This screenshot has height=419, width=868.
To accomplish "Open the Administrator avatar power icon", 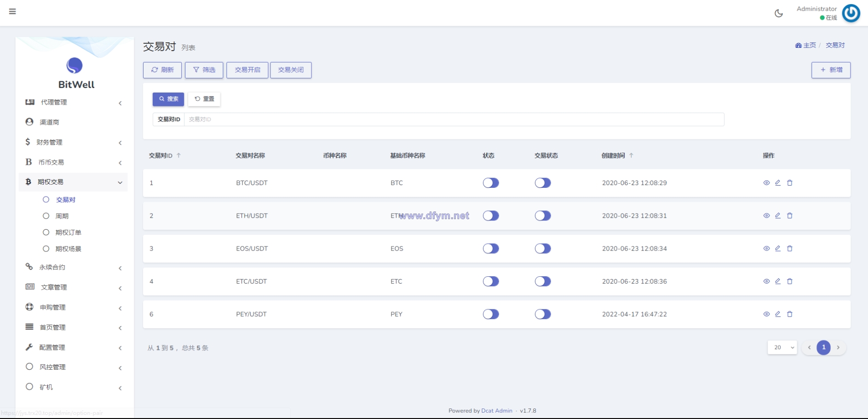I will (851, 13).
